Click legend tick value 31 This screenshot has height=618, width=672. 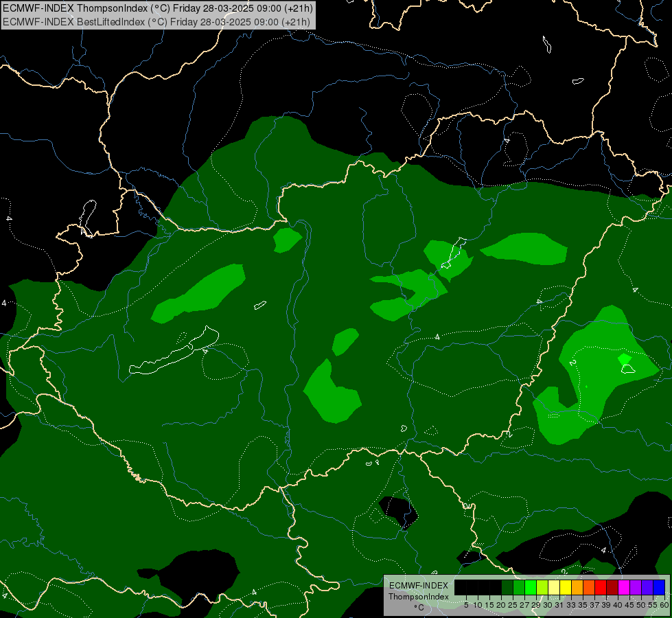559,605
